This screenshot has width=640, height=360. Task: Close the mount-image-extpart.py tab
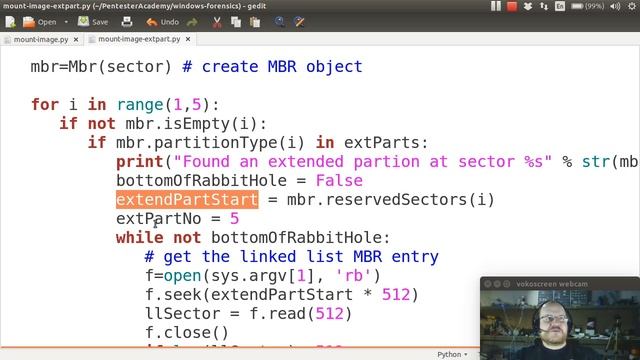click(x=188, y=39)
